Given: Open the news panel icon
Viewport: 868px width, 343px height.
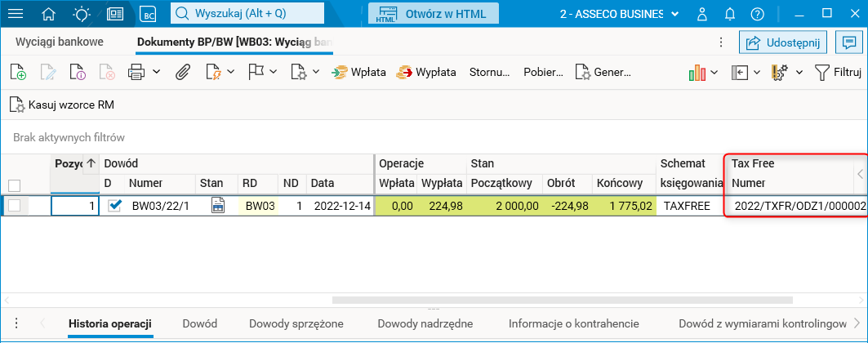Looking at the screenshot, I should tap(114, 15).
